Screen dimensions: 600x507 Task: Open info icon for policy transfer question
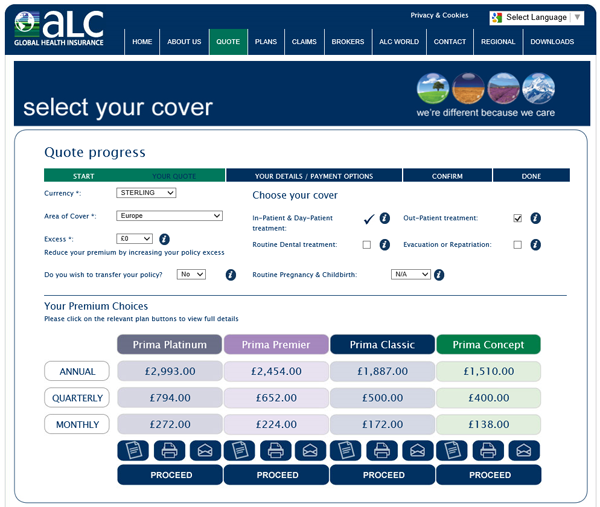(x=230, y=275)
